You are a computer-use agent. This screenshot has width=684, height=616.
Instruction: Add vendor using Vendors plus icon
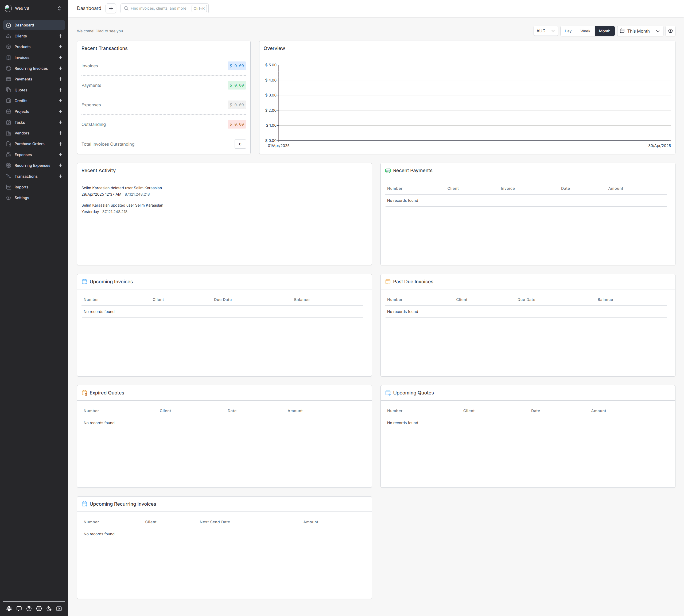pos(60,133)
